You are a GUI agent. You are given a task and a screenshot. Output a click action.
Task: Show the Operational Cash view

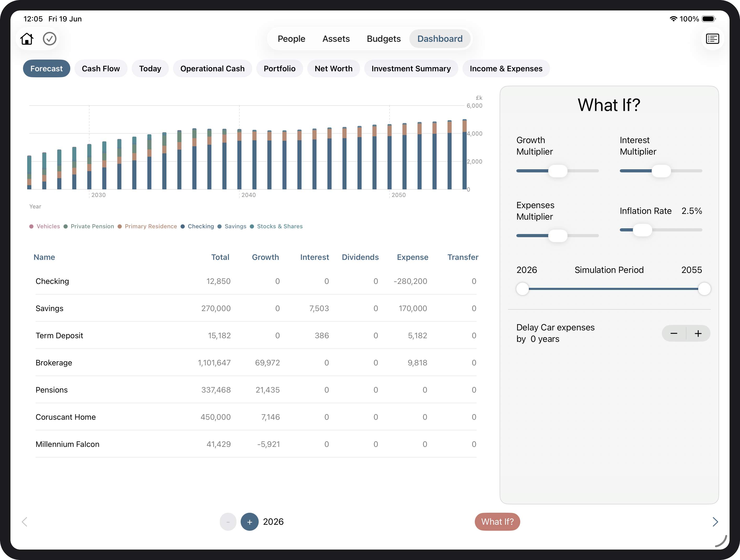(x=212, y=68)
